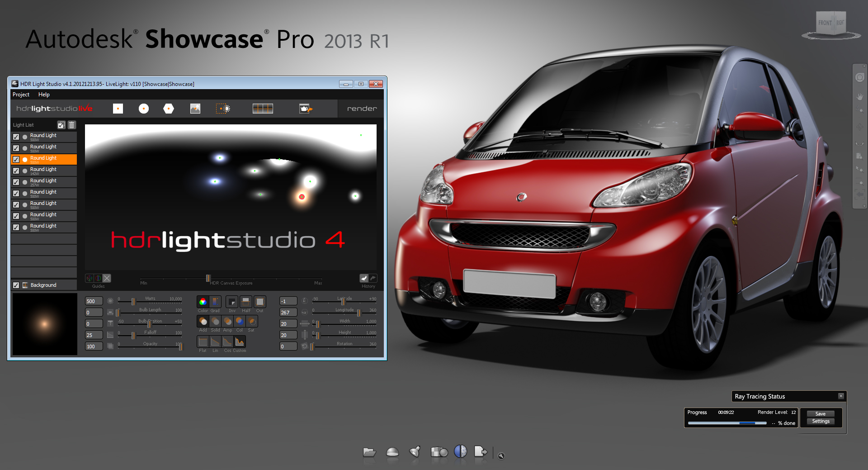Select the Grad gradient icon
Screen dimensions: 868x470
coord(215,302)
